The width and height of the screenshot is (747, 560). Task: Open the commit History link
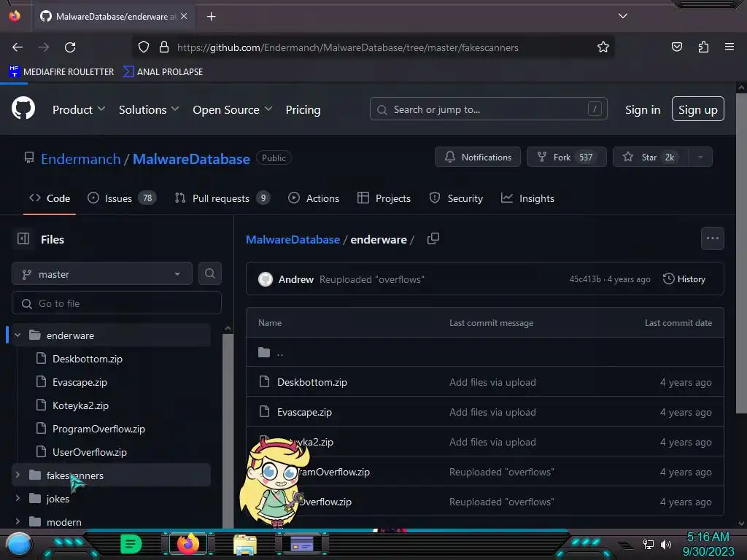(x=684, y=279)
